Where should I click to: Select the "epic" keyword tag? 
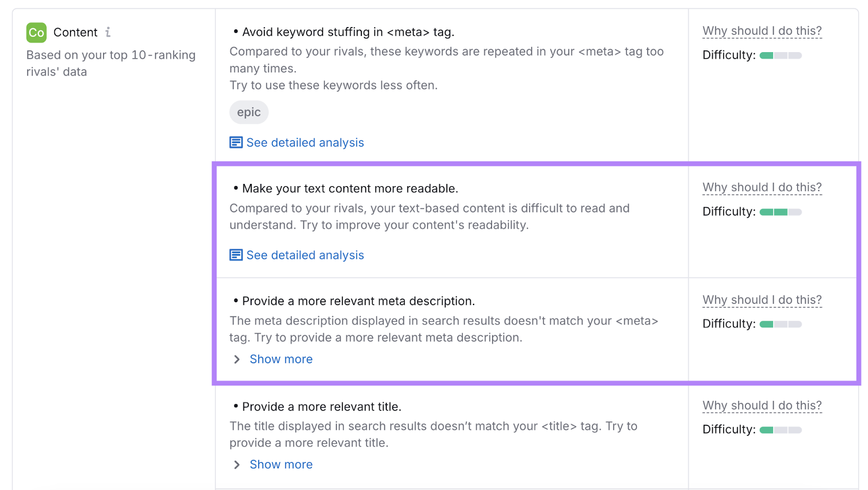(x=248, y=112)
